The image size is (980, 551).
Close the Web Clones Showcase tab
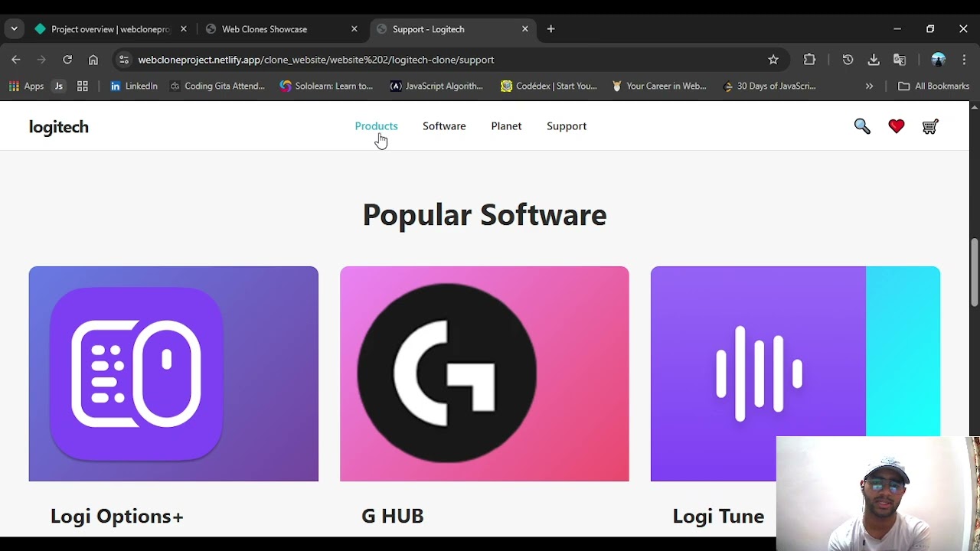coord(354,29)
